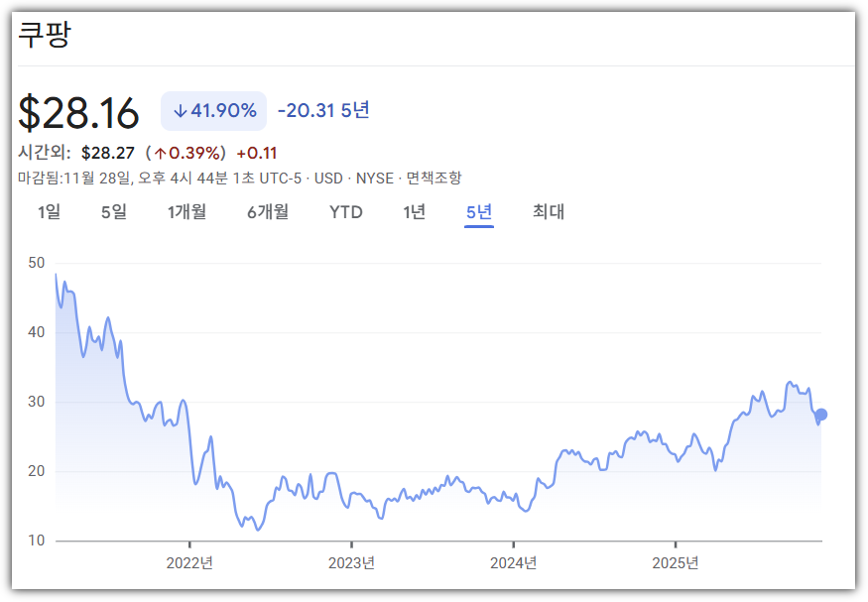The height and width of the screenshot is (602, 868).
Task: Click the 50 y-axis label
Action: click(x=37, y=263)
